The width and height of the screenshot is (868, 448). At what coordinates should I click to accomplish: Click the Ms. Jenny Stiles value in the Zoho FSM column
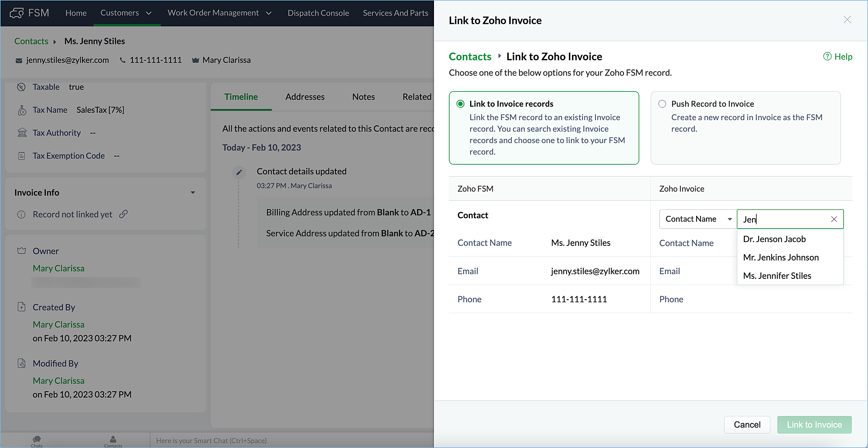(x=581, y=243)
